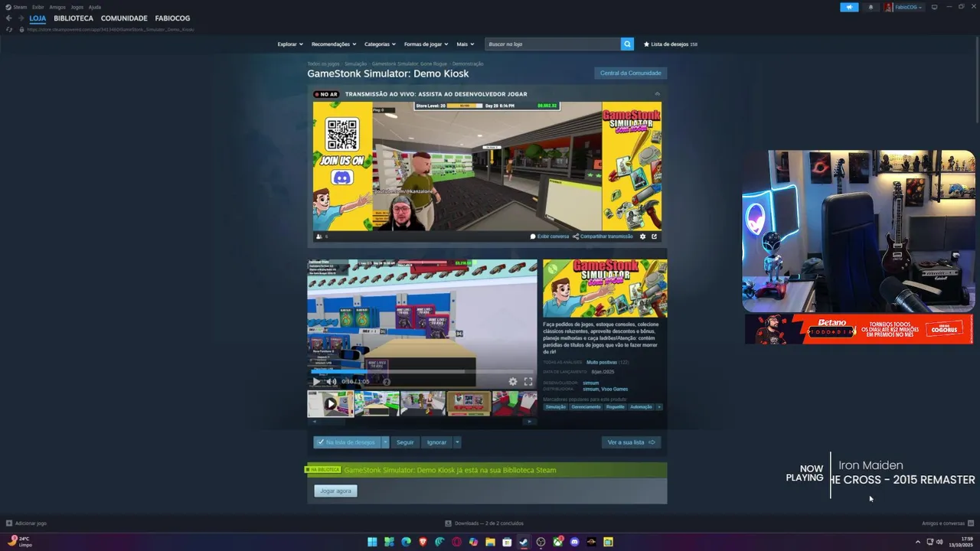The height and width of the screenshot is (551, 980).
Task: Open the notifications bell
Action: pyautogui.click(x=871, y=7)
